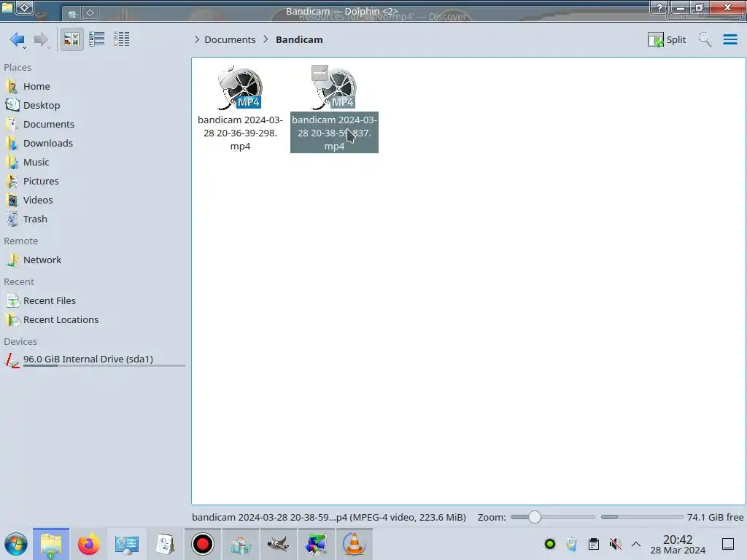The width and height of the screenshot is (747, 560).
Task: Adjust the Zoom slider handle
Action: 535,517
